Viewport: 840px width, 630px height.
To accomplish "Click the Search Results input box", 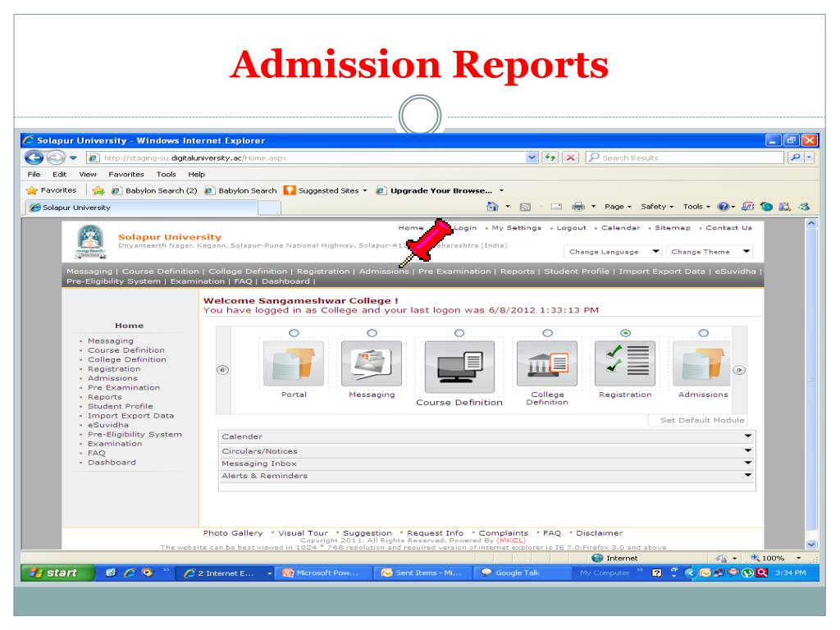I will coord(685,157).
